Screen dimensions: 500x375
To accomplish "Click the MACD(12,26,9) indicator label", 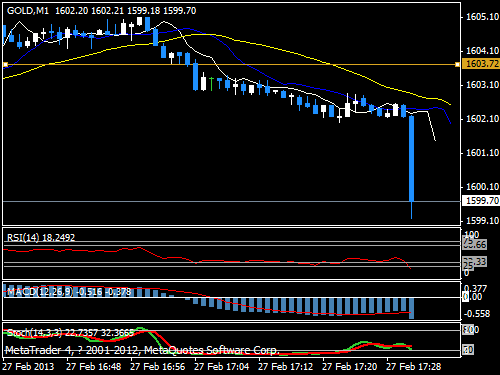I will tap(69, 292).
